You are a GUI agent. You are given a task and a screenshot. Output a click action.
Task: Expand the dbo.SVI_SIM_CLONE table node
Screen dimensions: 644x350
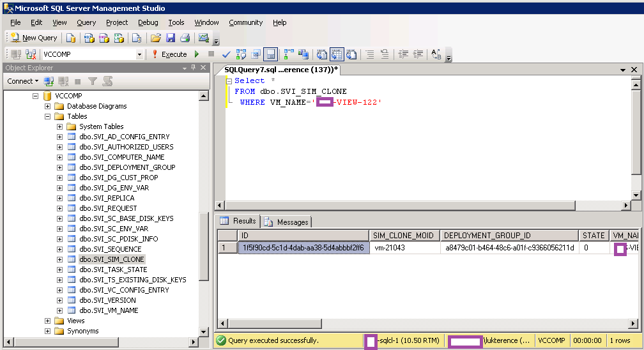point(59,259)
